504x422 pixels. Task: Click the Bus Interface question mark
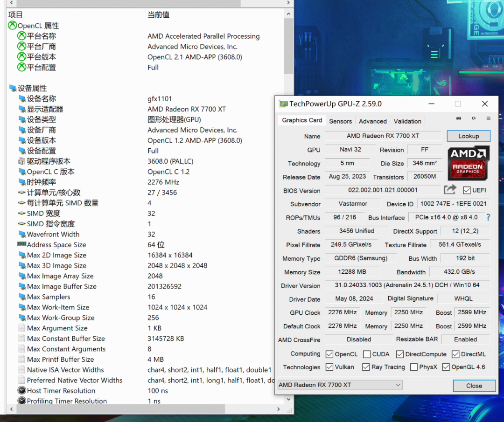488,217
